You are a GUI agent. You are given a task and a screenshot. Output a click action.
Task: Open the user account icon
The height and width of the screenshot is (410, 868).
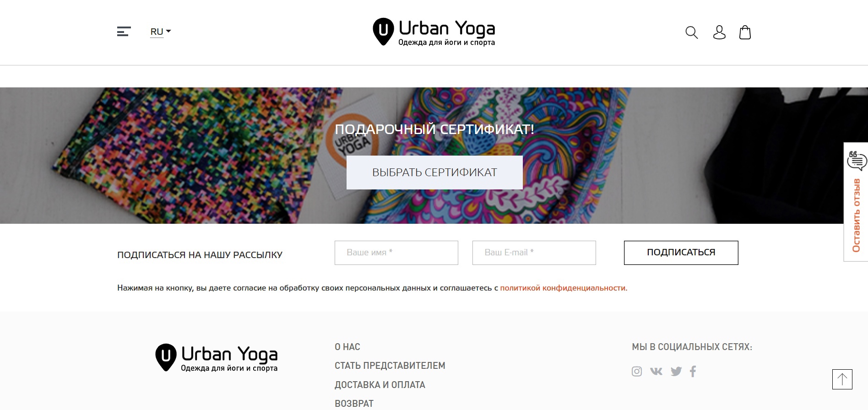pos(719,32)
